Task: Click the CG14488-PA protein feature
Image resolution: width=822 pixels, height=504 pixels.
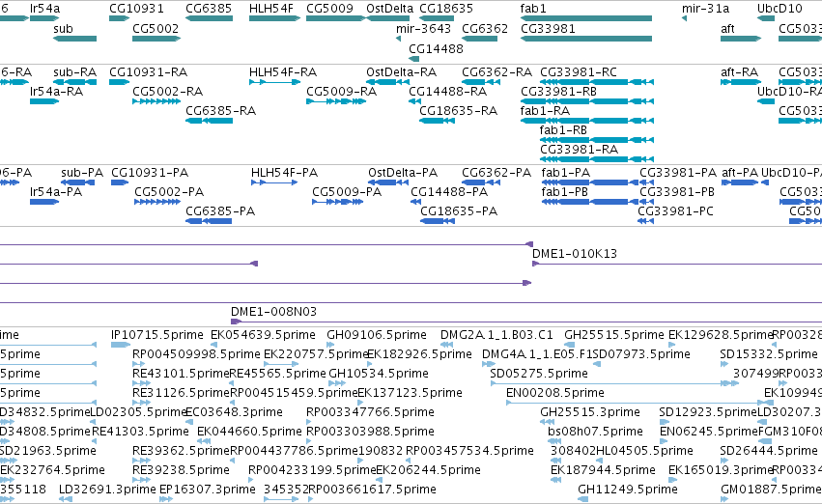Action: coord(415,202)
